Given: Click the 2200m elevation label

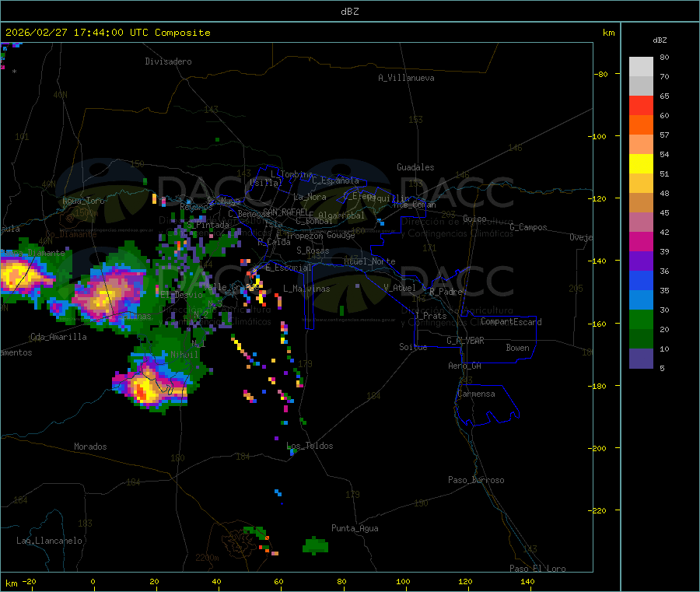Looking at the screenshot, I should 207,558.
